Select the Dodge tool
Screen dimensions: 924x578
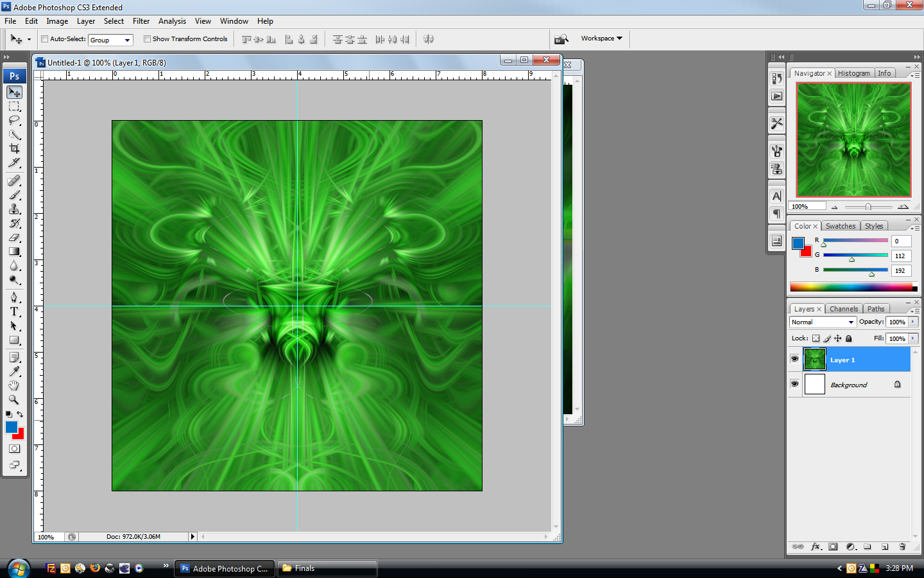click(14, 280)
